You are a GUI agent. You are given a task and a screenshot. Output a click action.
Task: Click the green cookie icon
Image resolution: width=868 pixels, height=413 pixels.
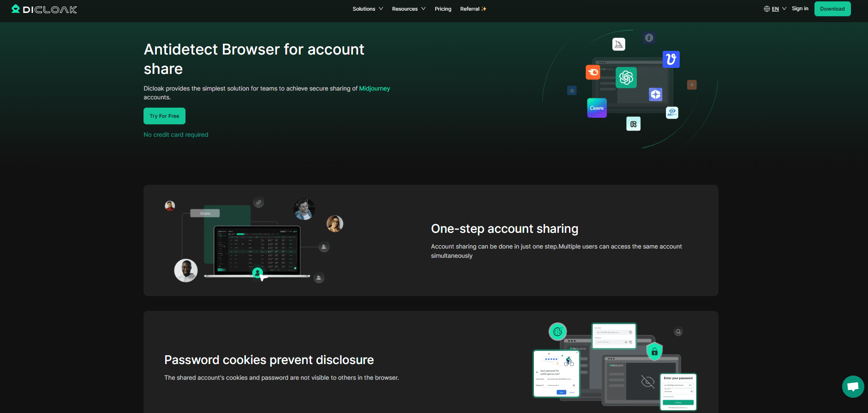point(558,331)
